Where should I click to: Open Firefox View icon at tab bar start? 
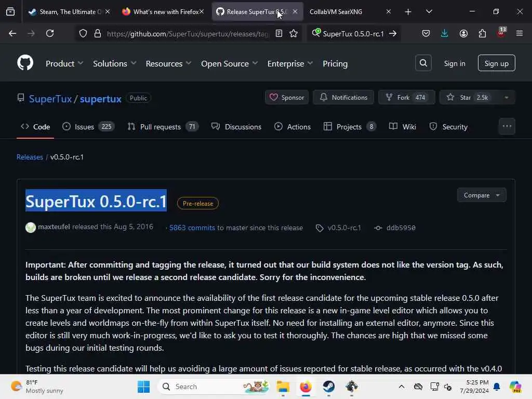pyautogui.click(x=10, y=12)
